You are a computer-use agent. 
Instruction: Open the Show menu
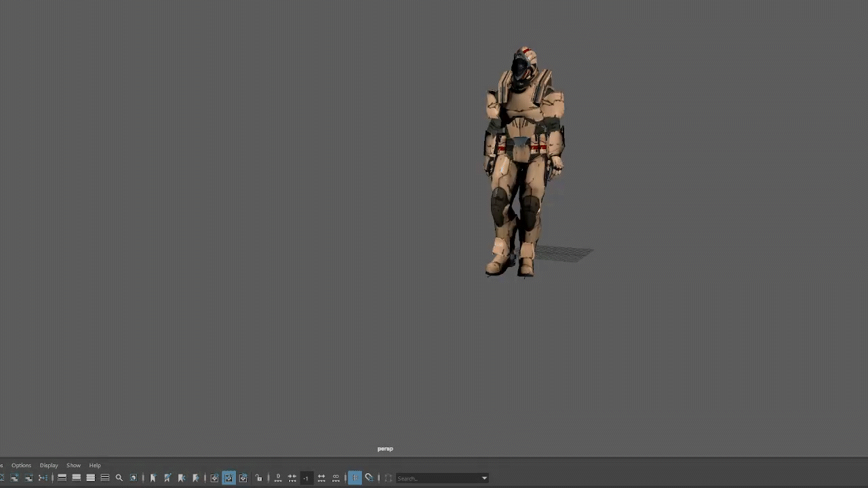[73, 465]
